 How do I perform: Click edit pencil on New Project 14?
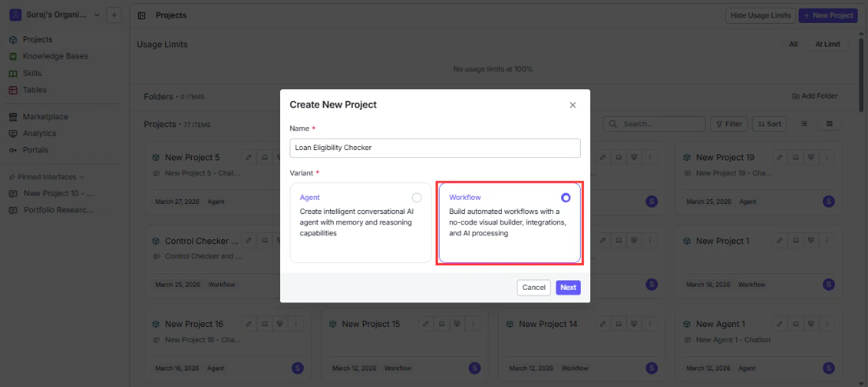603,324
